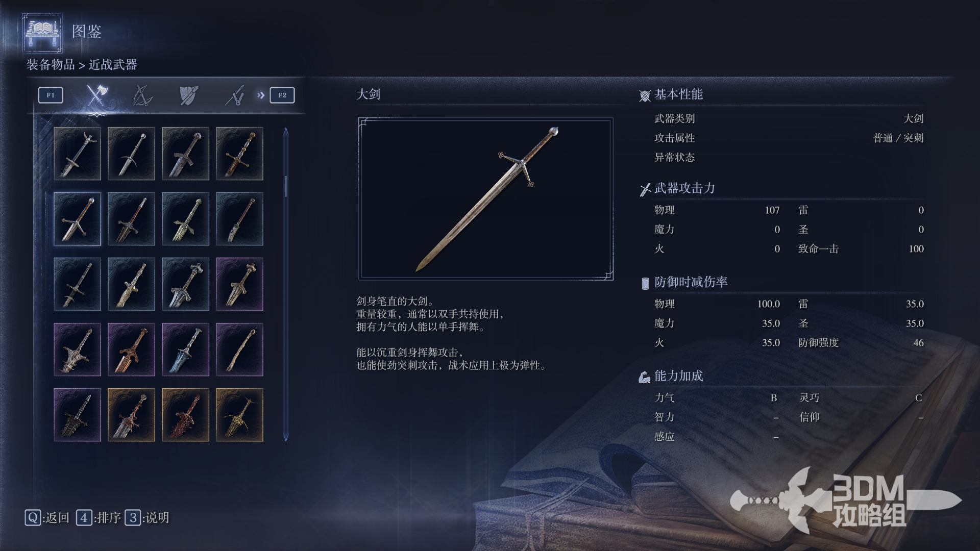Click the 能力加成 flexed-arm icon
This screenshot has width=980, height=551.
[x=645, y=377]
